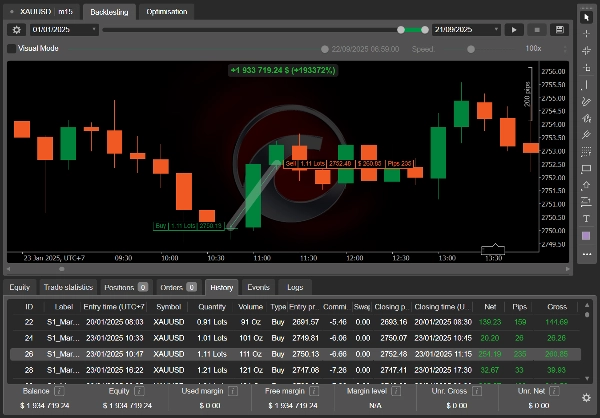Image resolution: width=600 pixels, height=418 pixels.
Task: Sort history by ID column header
Action: [x=29, y=307]
